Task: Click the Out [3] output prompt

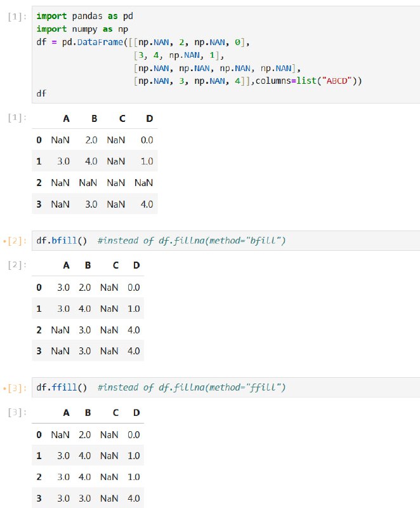Action: [x=17, y=412]
